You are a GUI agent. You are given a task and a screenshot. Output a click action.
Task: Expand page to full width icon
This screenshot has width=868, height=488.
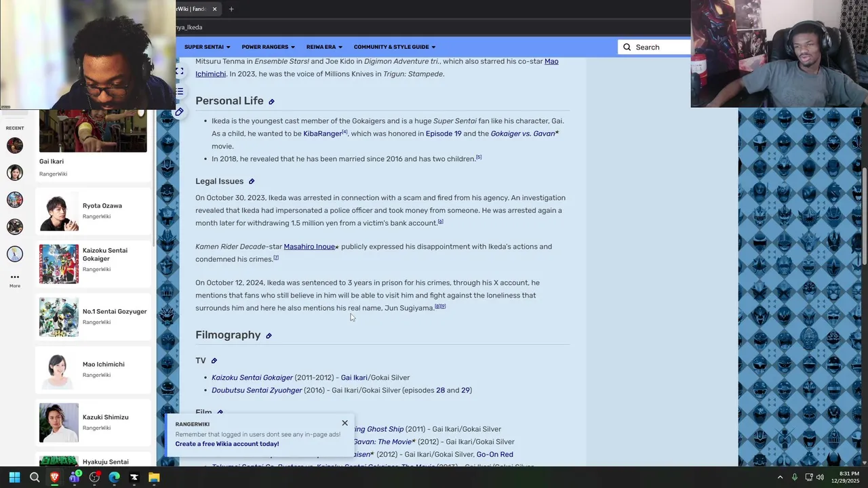coord(179,70)
